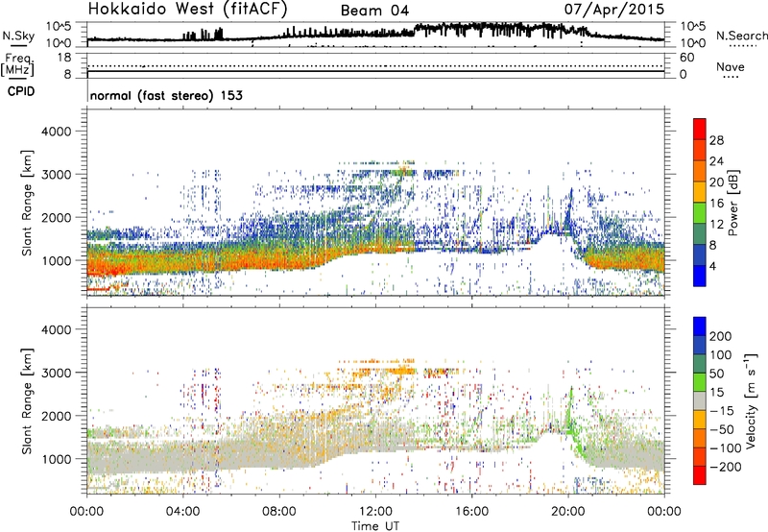Screen dimensions: 768x532
Task: Click the velocity colorbar axis label
Action: click(x=751, y=400)
